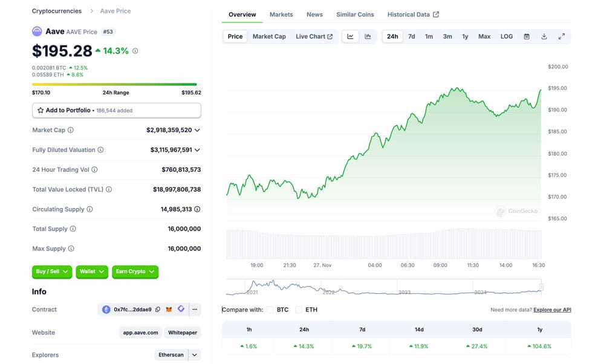This screenshot has width=595, height=364.
Task: Show Market Cap info tooltip icon
Action: coord(71,130)
